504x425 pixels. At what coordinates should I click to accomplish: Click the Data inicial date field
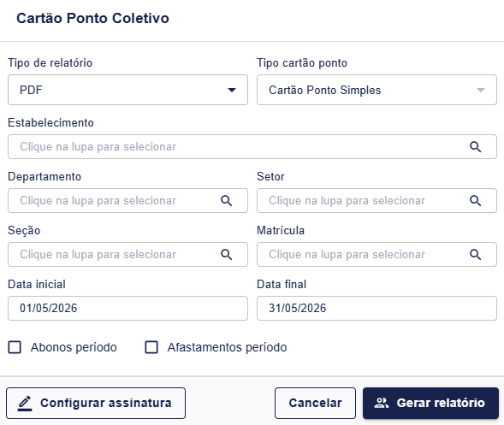pos(128,309)
